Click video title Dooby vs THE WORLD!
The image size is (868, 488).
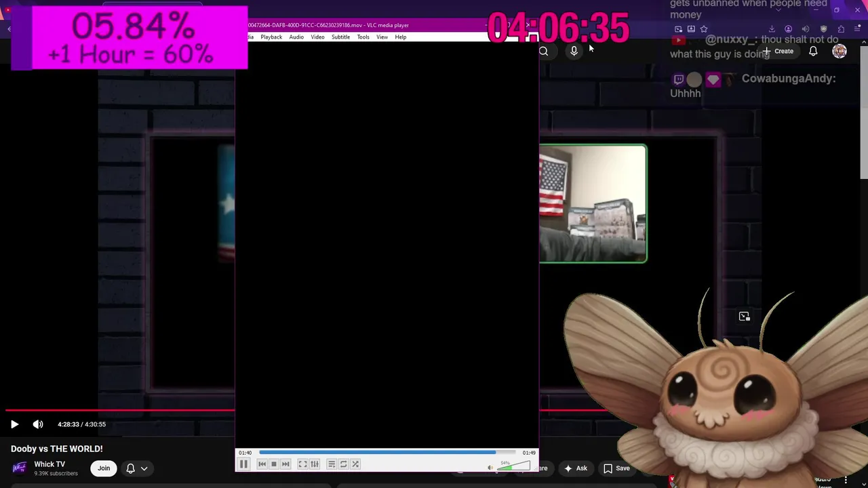pyautogui.click(x=57, y=449)
